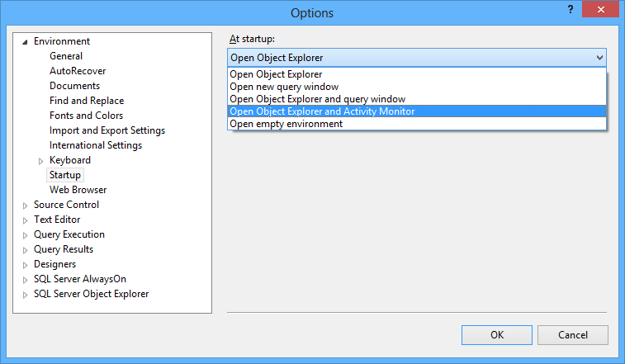625x364 pixels.
Task: Expand the SQL Server AlwaysOn node
Action: point(25,280)
